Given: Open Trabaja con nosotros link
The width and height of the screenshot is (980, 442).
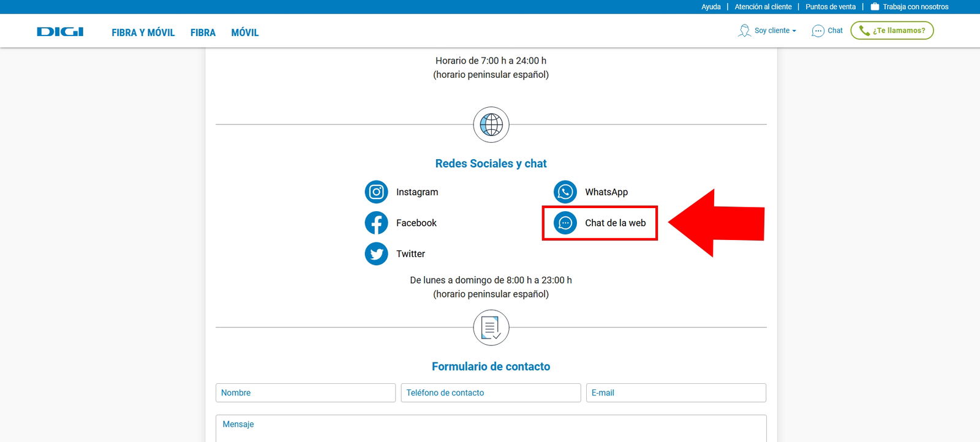Looking at the screenshot, I should coord(915,7).
